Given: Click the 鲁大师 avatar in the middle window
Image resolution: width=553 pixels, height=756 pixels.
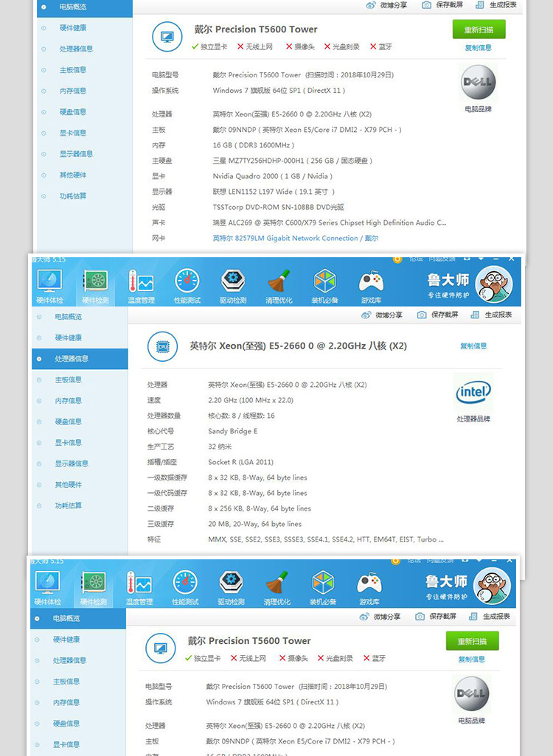Looking at the screenshot, I should coord(494,284).
